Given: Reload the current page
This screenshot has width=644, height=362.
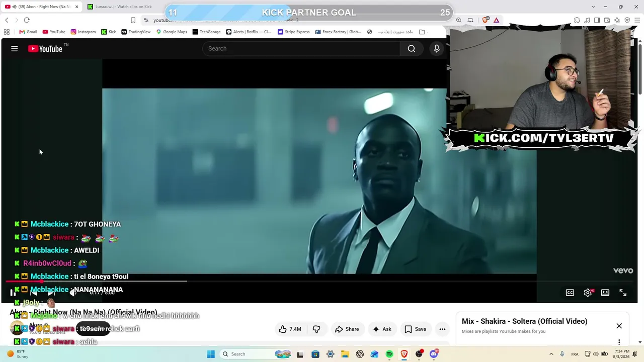Looking at the screenshot, I should pos(27,20).
